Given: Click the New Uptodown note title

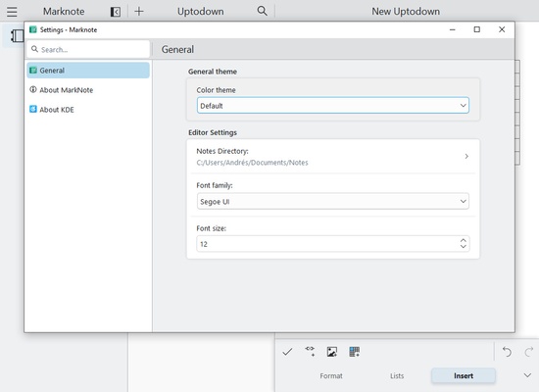Looking at the screenshot, I should click(x=406, y=12).
